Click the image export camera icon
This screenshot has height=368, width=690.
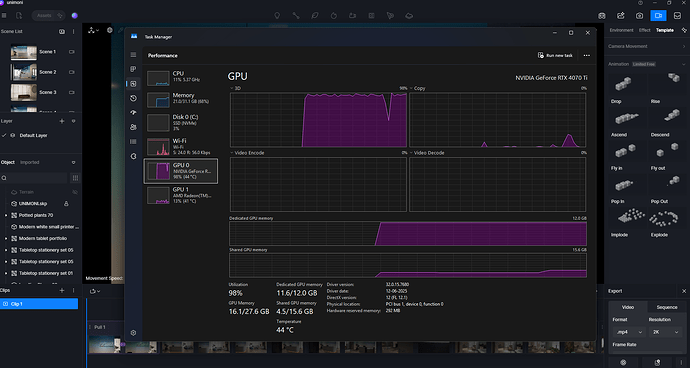pyautogui.click(x=639, y=15)
